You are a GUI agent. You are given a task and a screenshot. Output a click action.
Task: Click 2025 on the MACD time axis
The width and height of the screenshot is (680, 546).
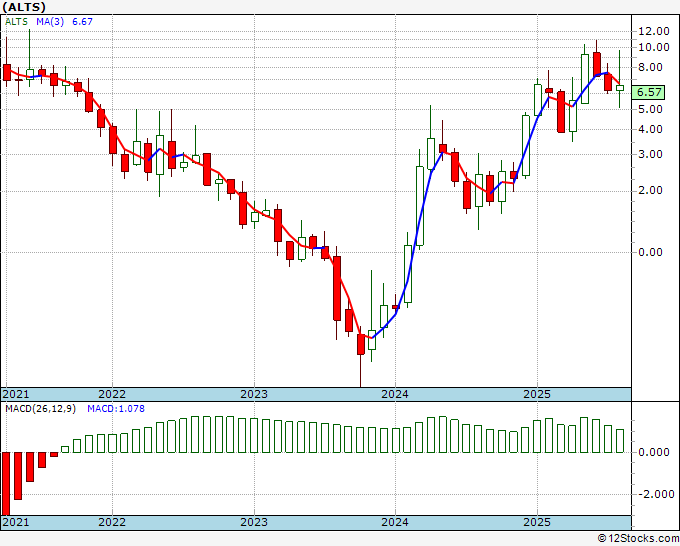(x=537, y=522)
